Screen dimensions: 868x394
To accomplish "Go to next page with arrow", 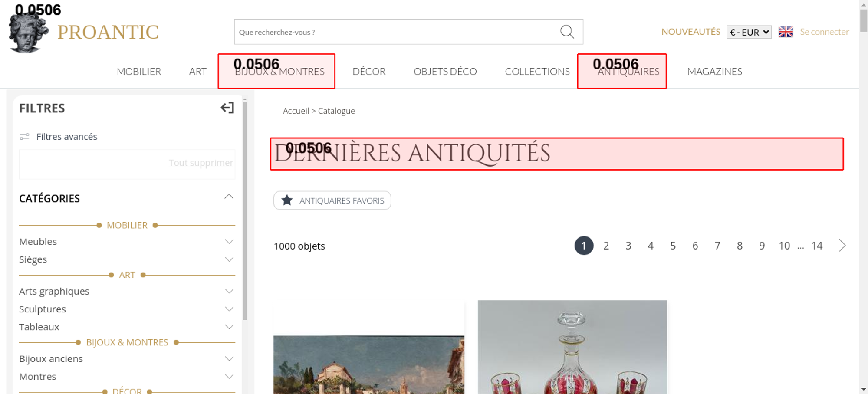I will point(842,246).
